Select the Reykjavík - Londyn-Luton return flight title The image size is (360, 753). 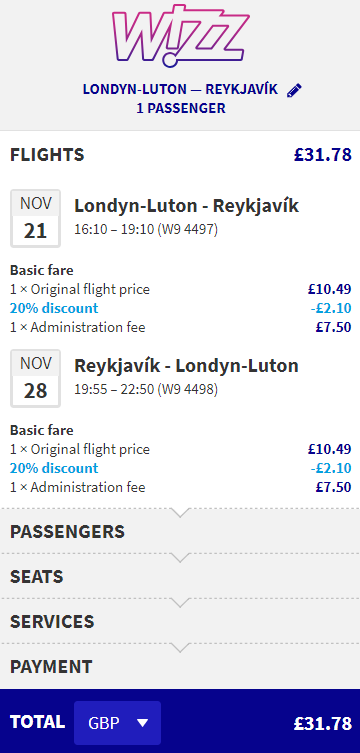tap(186, 366)
